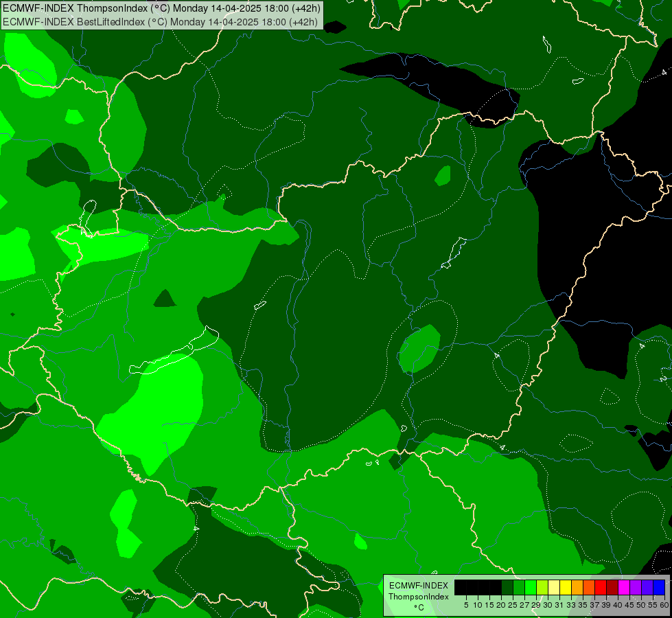Click the legend tick value '33'
The image size is (672, 618).
571,605
